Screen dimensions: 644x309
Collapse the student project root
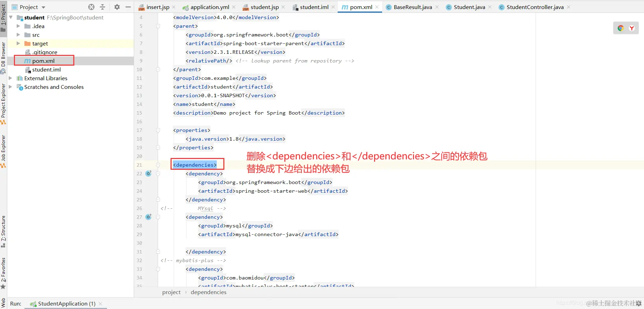pyautogui.click(x=11, y=17)
